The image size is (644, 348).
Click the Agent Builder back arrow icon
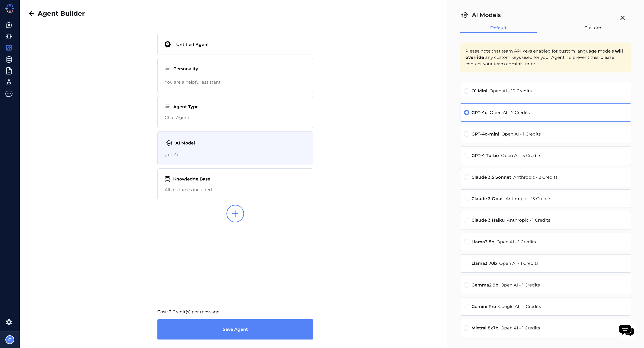point(32,13)
